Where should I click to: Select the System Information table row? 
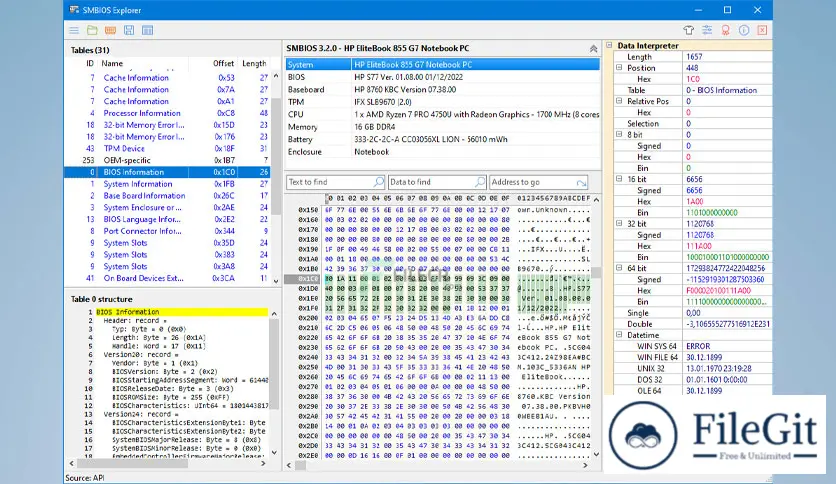point(167,184)
